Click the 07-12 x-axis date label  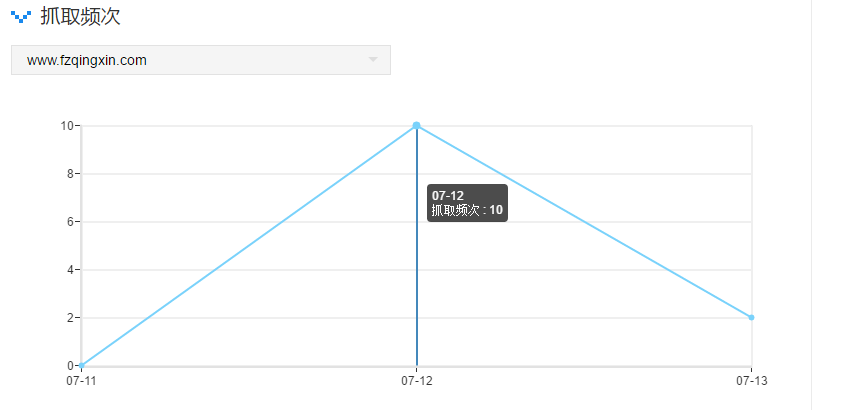coord(416,381)
